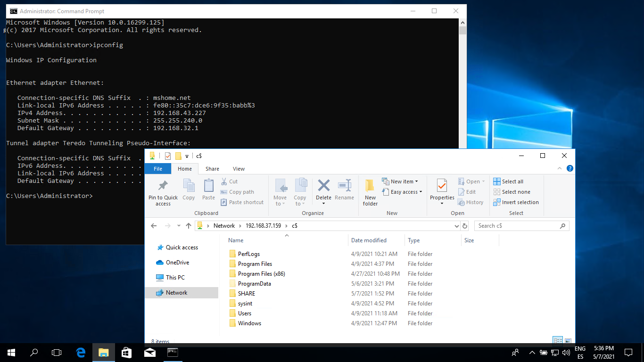Viewport: 644px width, 362px height.
Task: Switch to the View ribbon tab
Action: (239, 169)
